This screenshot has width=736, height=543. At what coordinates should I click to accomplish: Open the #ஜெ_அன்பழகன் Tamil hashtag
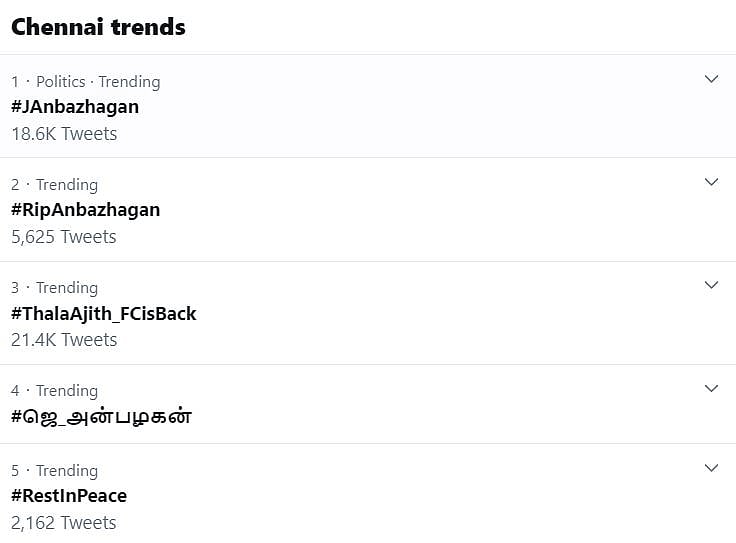point(101,417)
